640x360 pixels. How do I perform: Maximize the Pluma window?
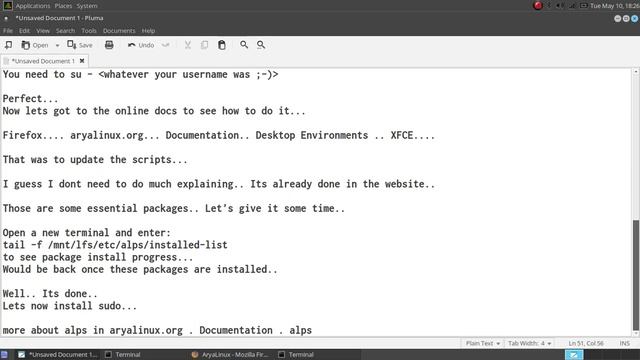pyautogui.click(x=626, y=18)
